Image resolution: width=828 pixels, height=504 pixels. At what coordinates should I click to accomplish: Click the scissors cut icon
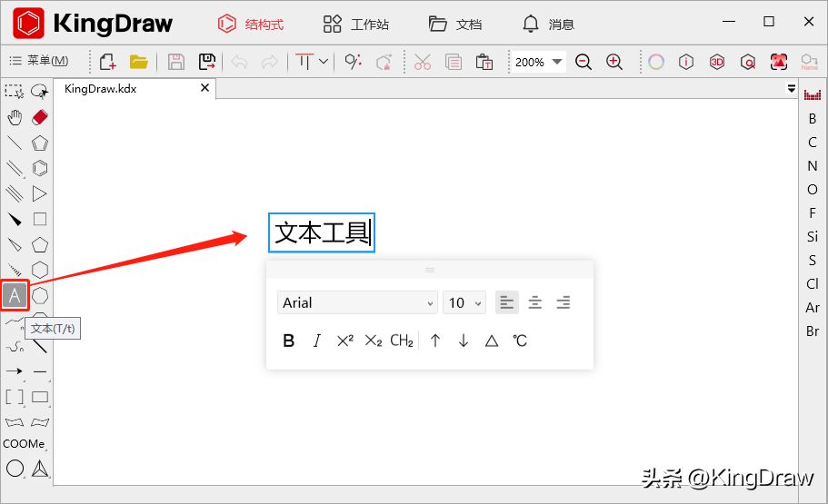click(x=423, y=62)
